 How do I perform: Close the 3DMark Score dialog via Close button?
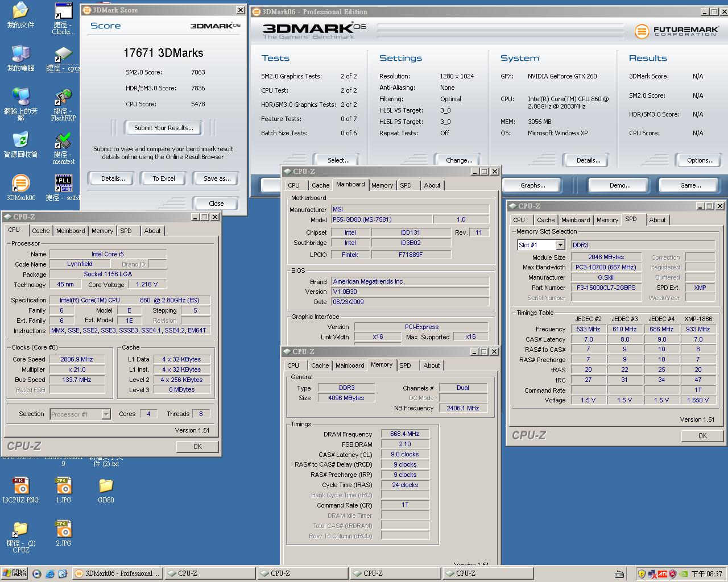[216, 203]
